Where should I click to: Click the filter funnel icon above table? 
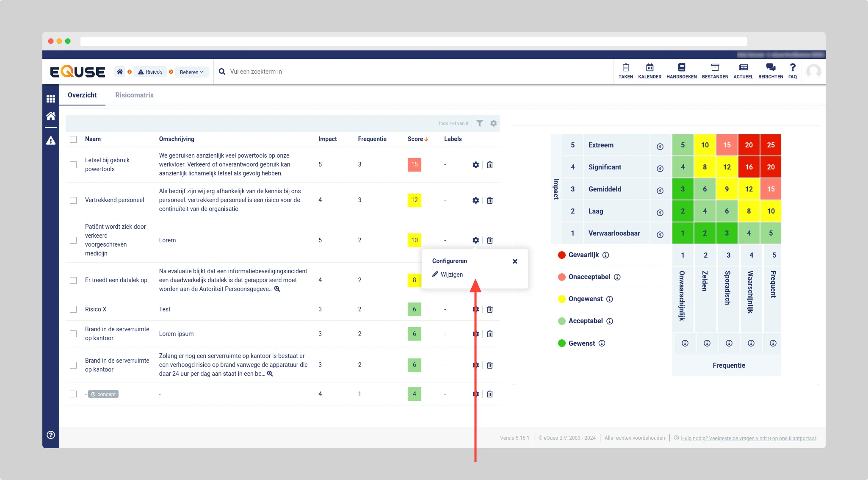479,123
